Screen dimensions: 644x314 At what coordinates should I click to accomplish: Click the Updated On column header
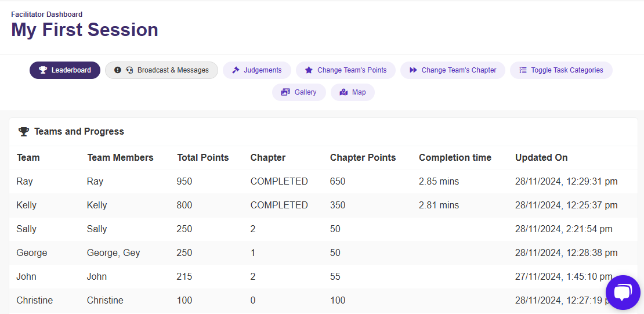click(x=541, y=157)
